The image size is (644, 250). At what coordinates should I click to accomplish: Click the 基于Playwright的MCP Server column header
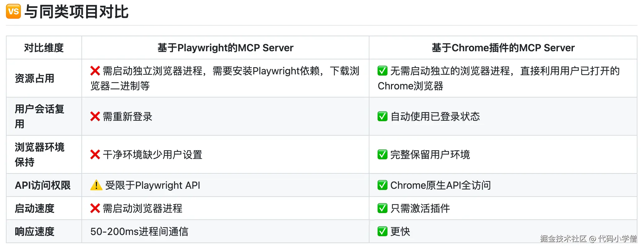click(225, 48)
